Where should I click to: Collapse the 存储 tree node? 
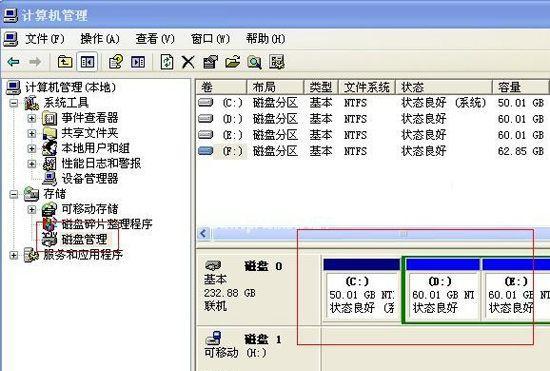(14, 194)
